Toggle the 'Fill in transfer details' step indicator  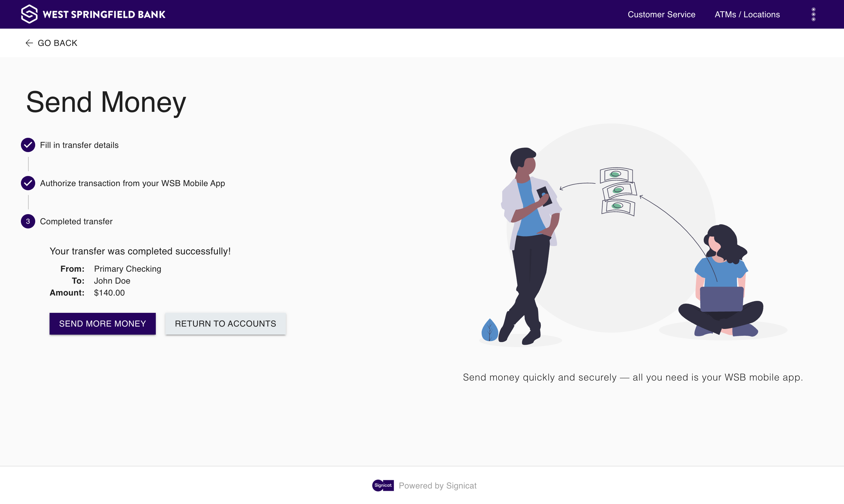(28, 145)
